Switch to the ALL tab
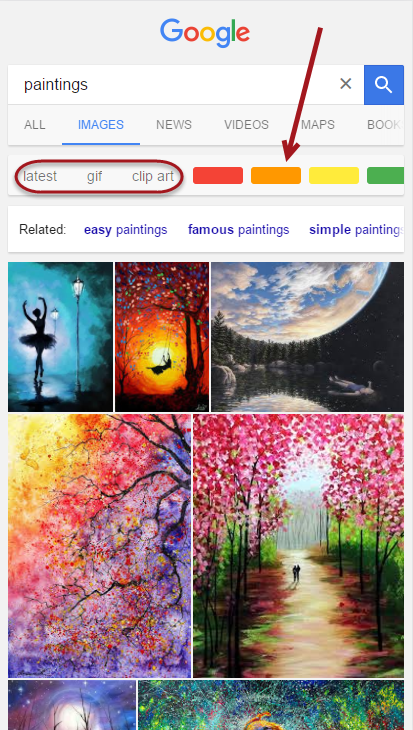413x730 pixels. (34, 125)
